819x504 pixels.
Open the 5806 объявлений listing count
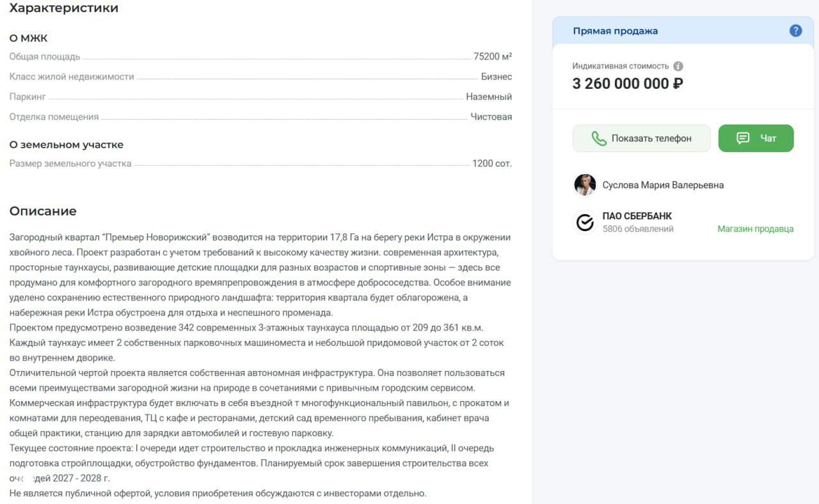(x=639, y=228)
